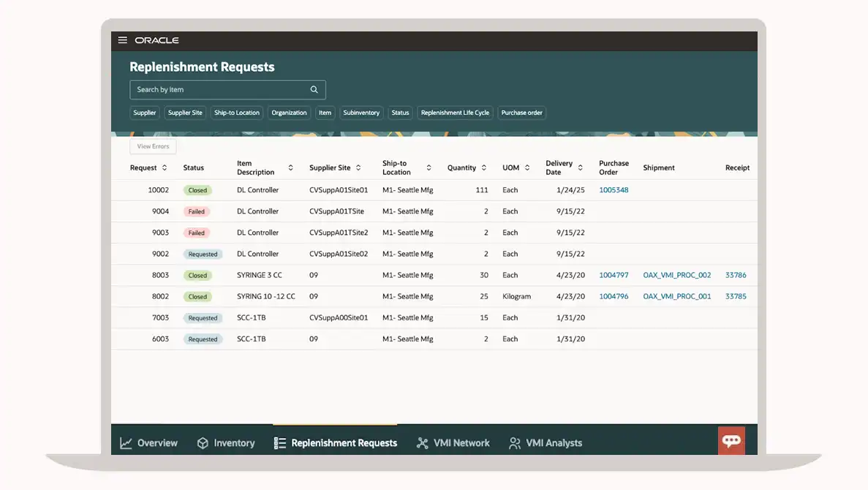Click the Oracle logo
This screenshot has width=868, height=490.
[156, 40]
